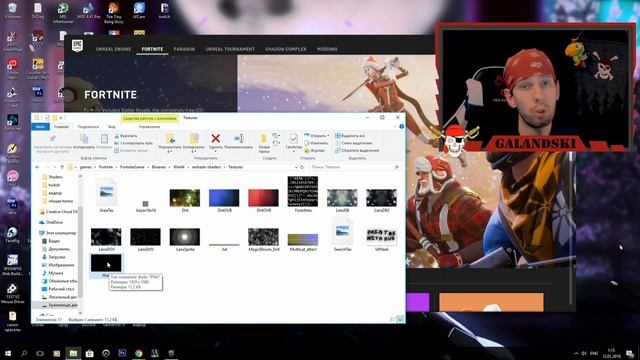The height and width of the screenshot is (360, 640).
Task: Click the Fortnite tab in Epic launcher
Action: (x=152, y=49)
